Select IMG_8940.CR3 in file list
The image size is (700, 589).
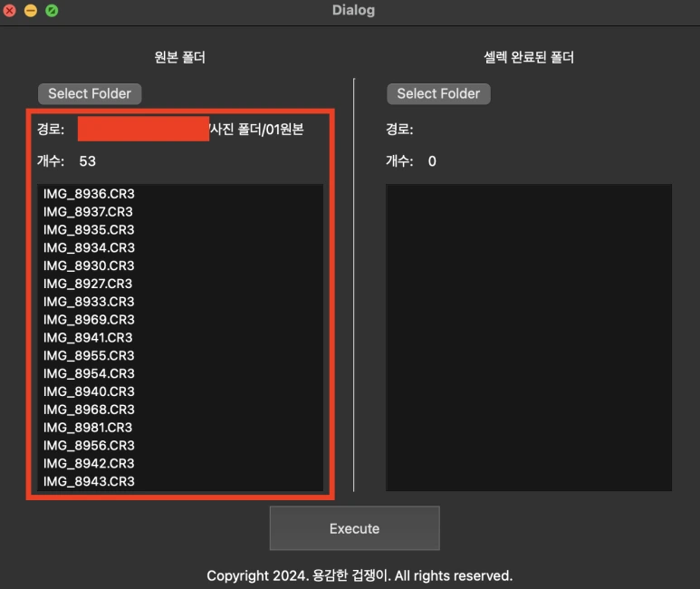tap(180, 391)
